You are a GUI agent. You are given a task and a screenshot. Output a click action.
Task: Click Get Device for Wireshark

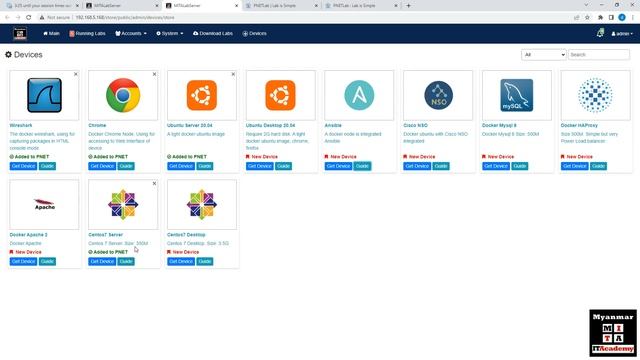click(x=23, y=166)
